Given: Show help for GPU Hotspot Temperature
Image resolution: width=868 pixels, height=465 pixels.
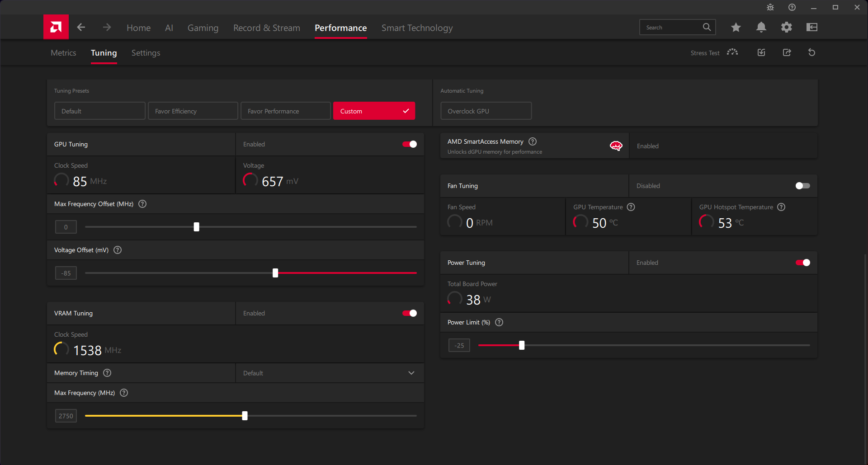Looking at the screenshot, I should pos(781,207).
